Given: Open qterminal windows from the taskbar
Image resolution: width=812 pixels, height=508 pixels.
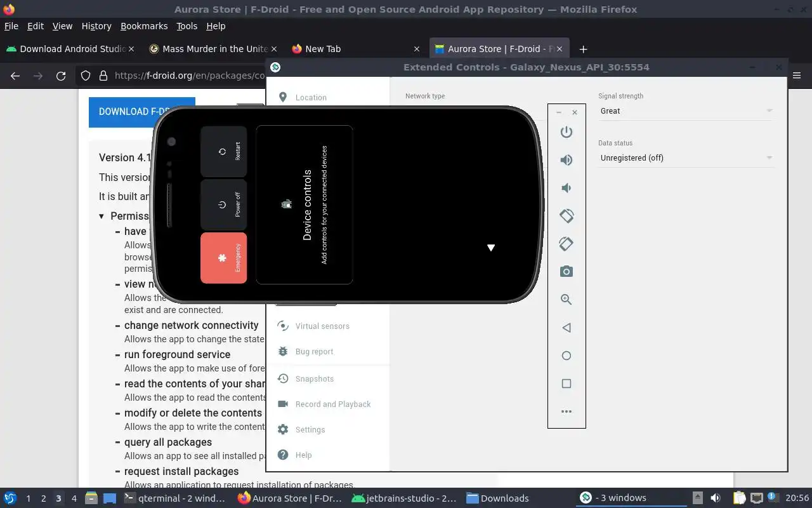Looking at the screenshot, I should (175, 498).
